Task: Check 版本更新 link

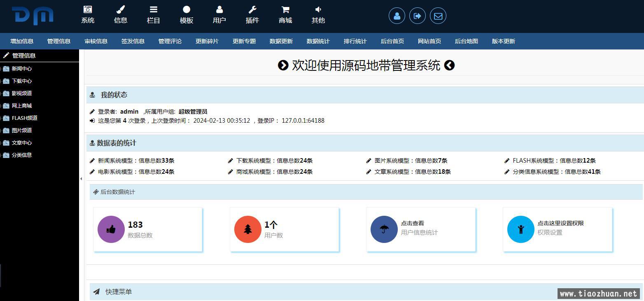Action: [x=504, y=41]
